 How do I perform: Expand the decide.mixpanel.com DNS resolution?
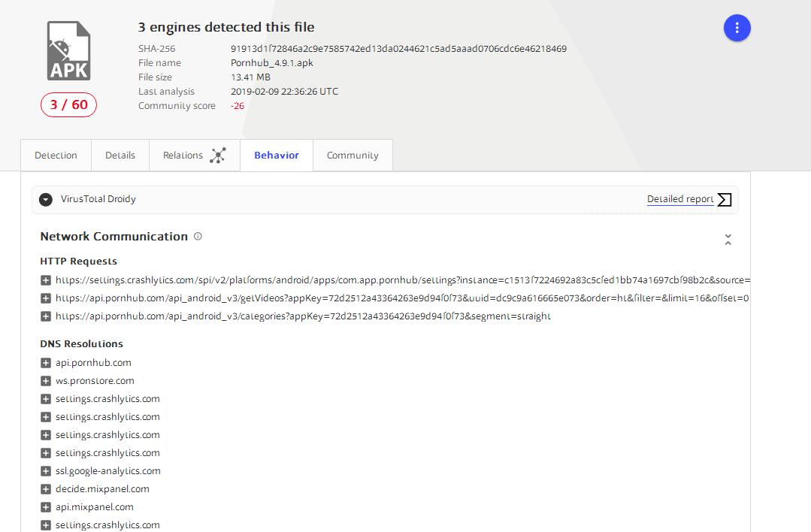(46, 489)
